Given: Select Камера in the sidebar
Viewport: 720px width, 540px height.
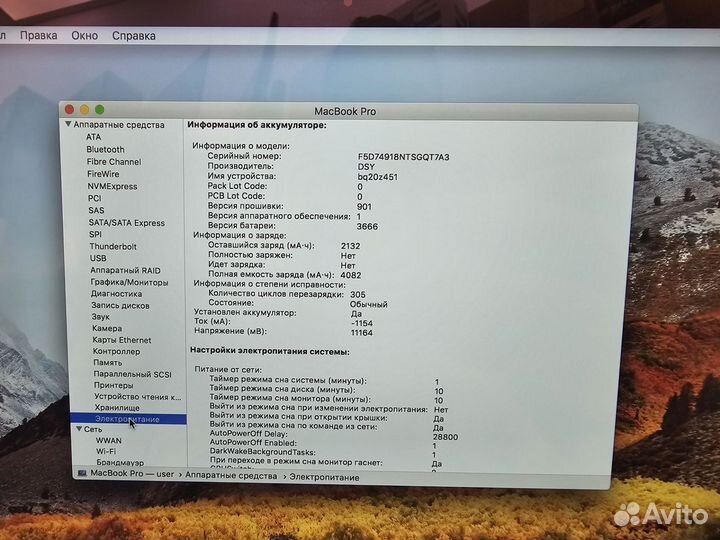Looking at the screenshot, I should (107, 328).
